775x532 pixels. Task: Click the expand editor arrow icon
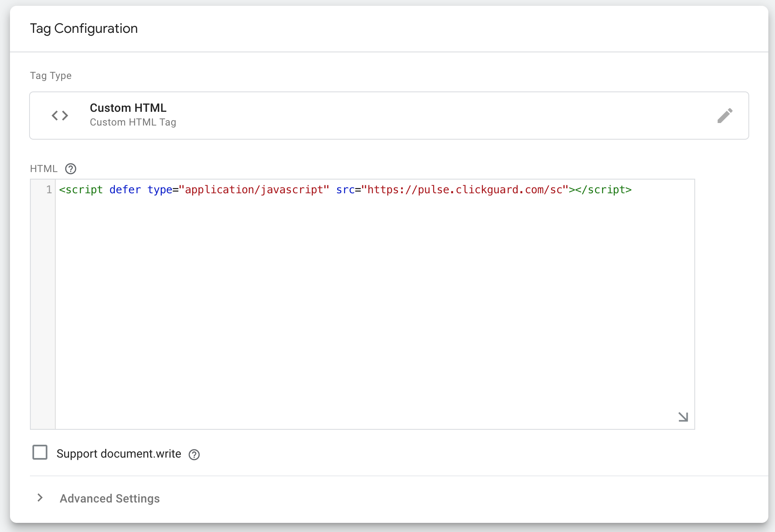coord(683,417)
